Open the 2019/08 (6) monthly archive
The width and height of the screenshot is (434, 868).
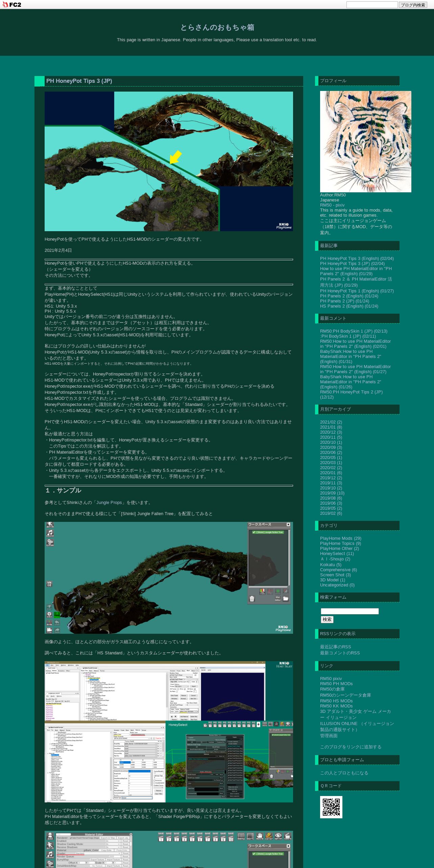(331, 498)
